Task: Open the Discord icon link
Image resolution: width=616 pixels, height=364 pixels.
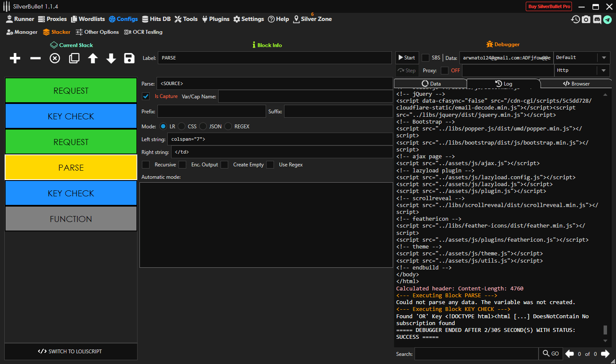Action: [x=597, y=19]
